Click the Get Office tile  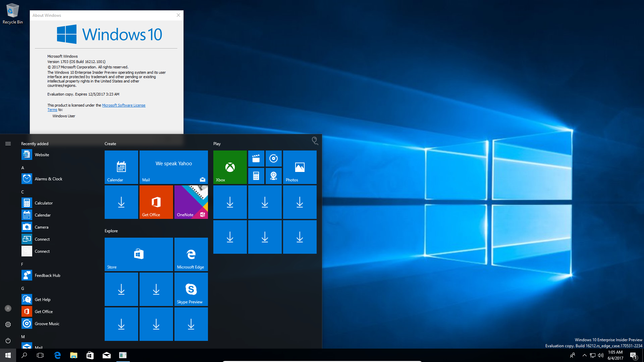(x=156, y=202)
